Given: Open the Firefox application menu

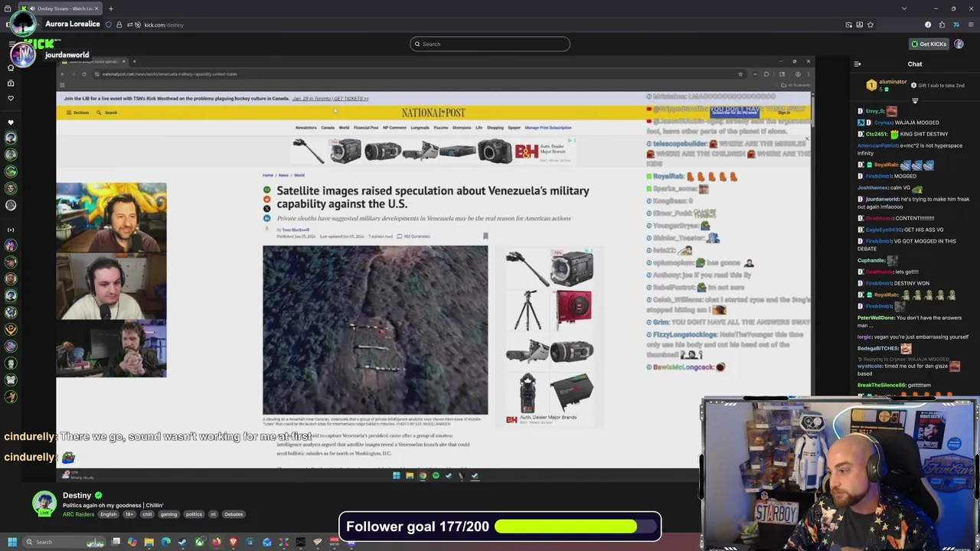Looking at the screenshot, I should coord(971,24).
